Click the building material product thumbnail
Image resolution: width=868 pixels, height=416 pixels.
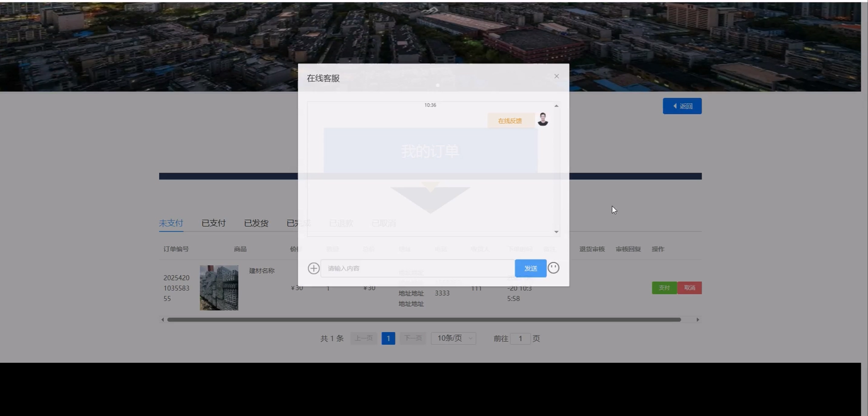coord(219,288)
